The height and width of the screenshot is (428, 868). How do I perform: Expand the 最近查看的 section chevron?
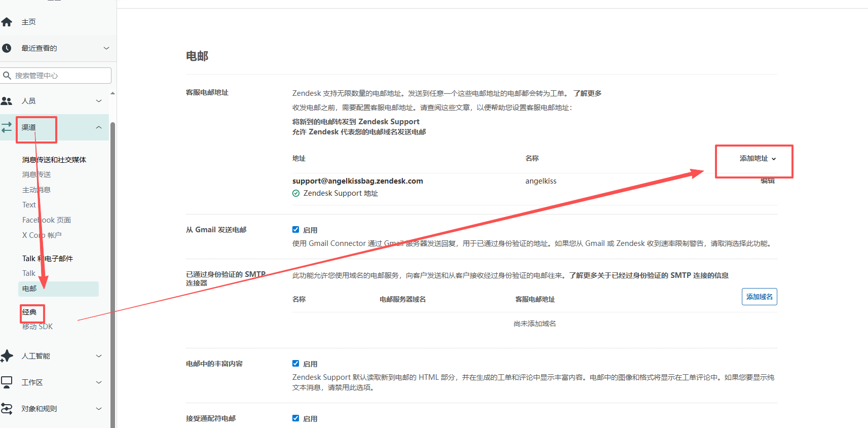106,48
